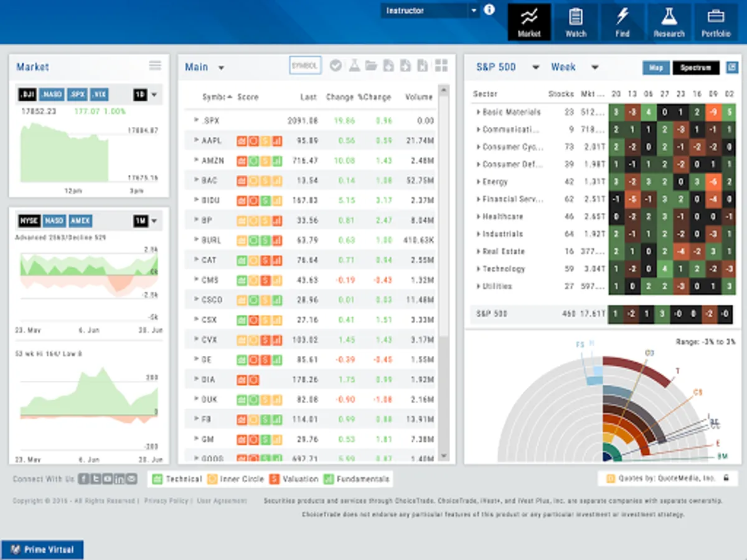Click the Valuation legend icon in the footer

(274, 479)
